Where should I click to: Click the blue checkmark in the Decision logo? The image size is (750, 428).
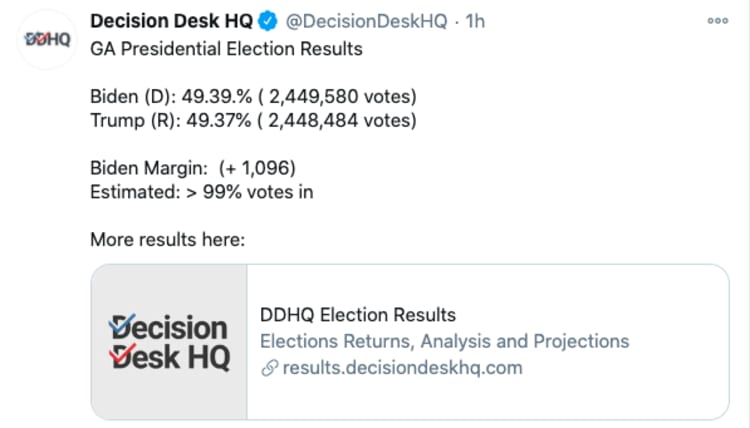[x=119, y=324]
